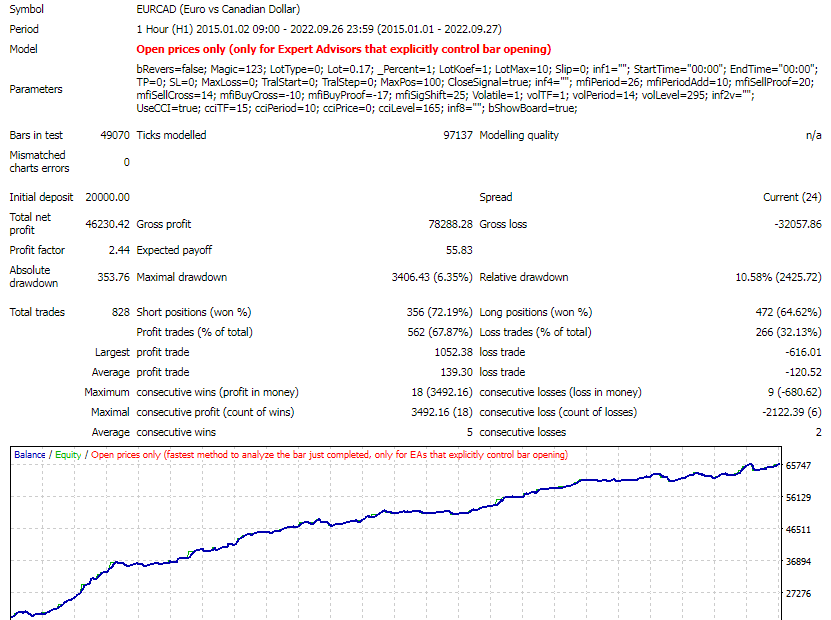The image size is (831, 620).
Task: Click consecutive loss value -2122.39 (6)
Action: click(792, 412)
